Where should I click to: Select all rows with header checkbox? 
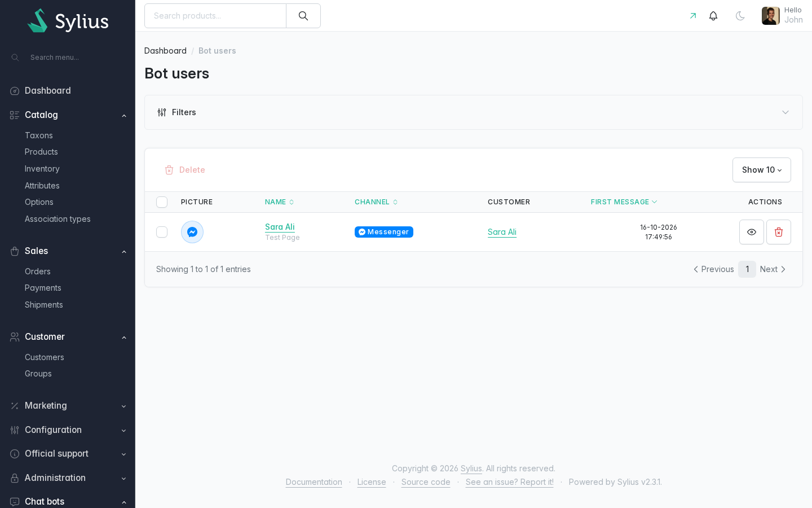point(162,202)
